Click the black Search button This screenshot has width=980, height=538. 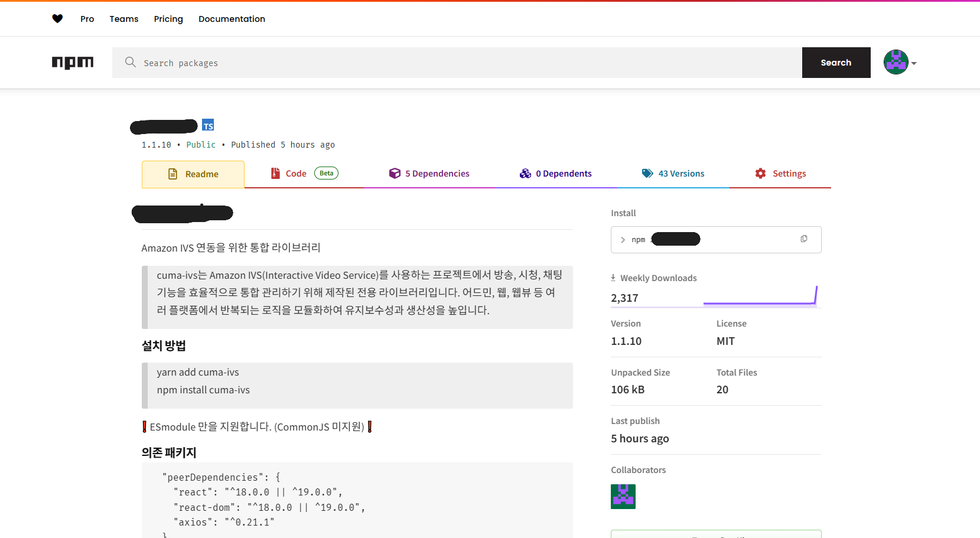(x=836, y=63)
